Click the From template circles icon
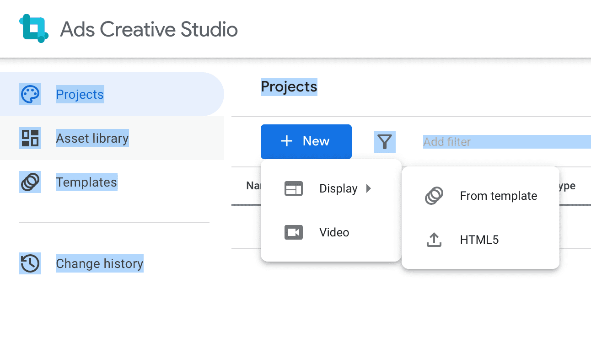The image size is (591, 364). (434, 196)
